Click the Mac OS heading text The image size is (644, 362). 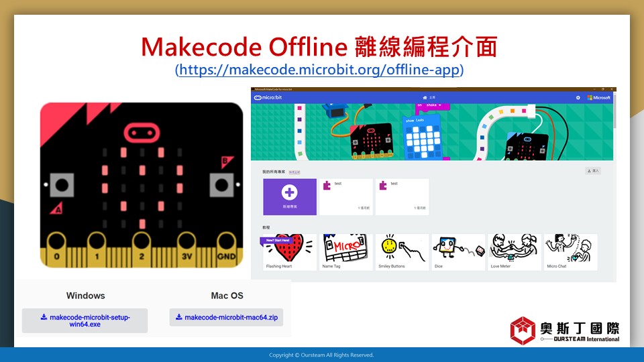point(227,296)
